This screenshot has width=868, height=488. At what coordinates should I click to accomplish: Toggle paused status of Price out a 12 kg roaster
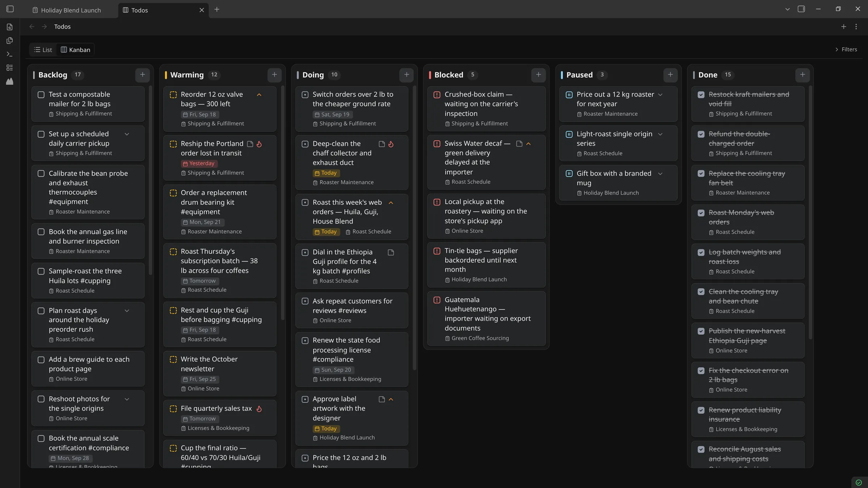click(x=569, y=95)
